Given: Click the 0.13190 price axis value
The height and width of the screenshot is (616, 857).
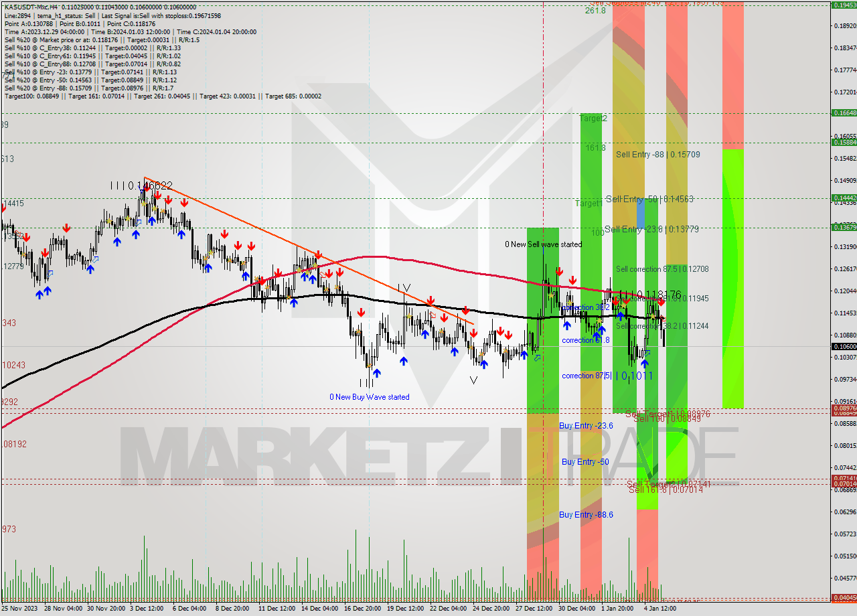Looking at the screenshot, I should click(x=845, y=247).
